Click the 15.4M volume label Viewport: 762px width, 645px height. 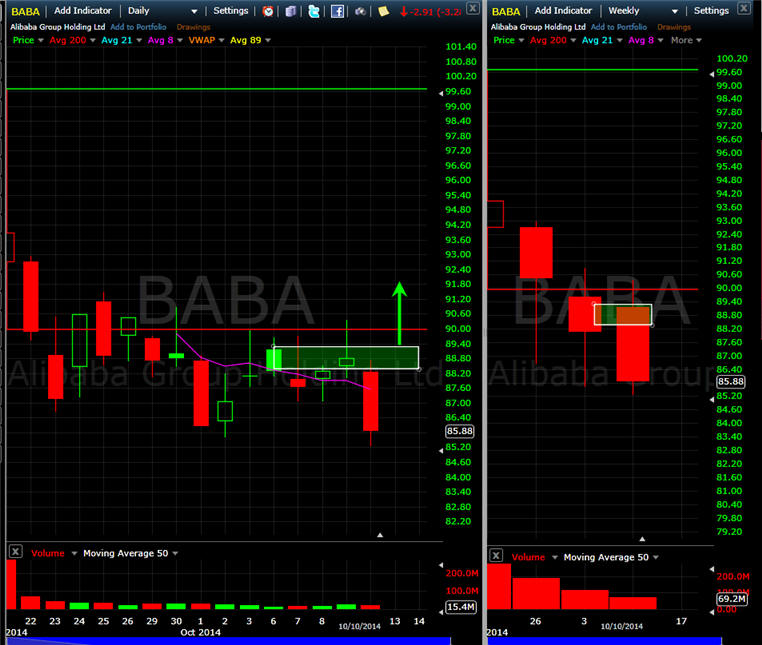pyautogui.click(x=461, y=607)
